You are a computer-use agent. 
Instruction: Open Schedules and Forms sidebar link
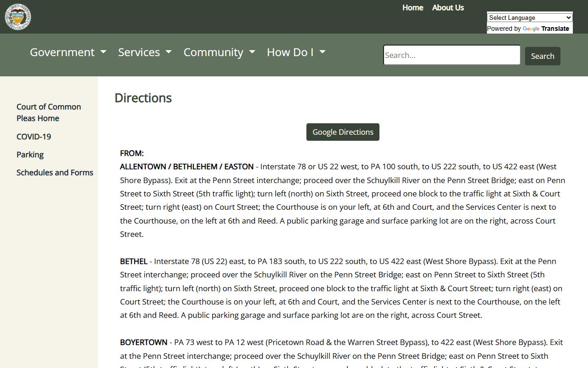pos(55,172)
